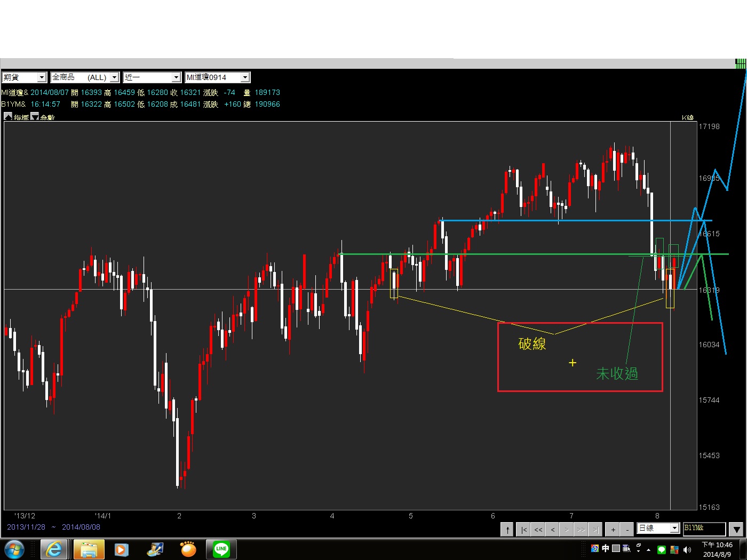Click the 17198 price axis label

tap(709, 126)
